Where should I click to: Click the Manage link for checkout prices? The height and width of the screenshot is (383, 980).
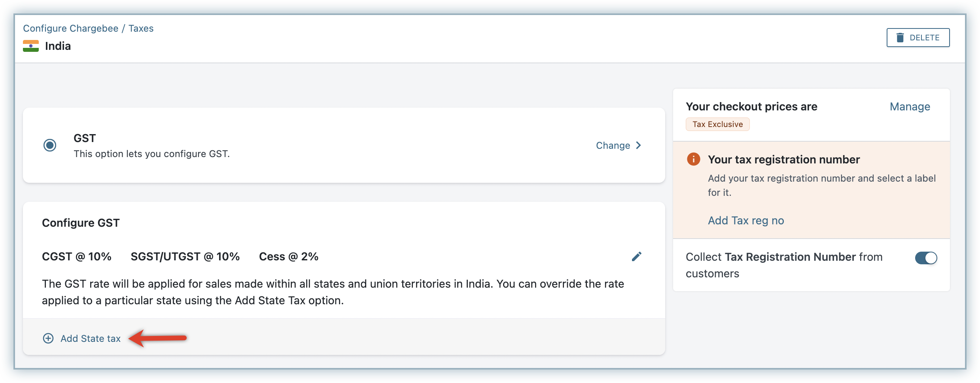click(910, 107)
